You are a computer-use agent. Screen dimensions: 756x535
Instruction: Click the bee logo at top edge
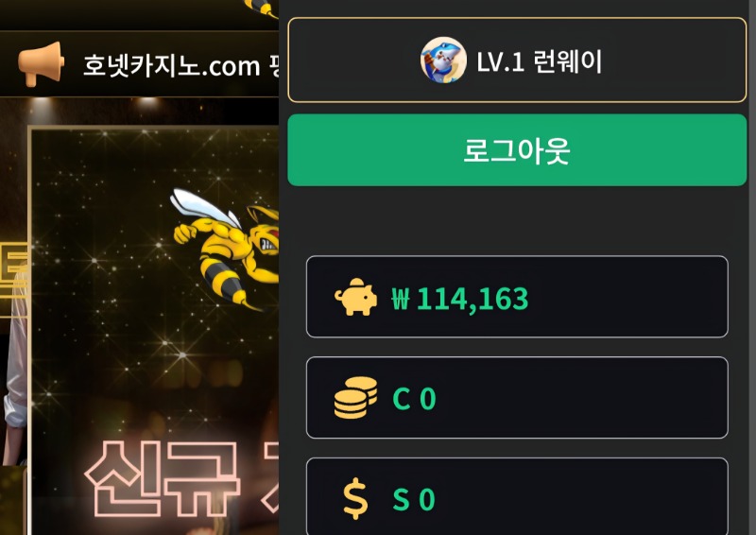262,9
